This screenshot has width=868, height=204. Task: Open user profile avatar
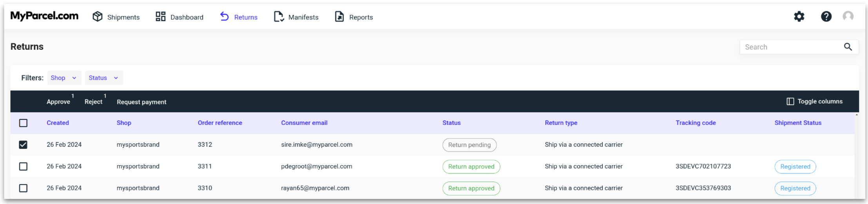(x=848, y=16)
